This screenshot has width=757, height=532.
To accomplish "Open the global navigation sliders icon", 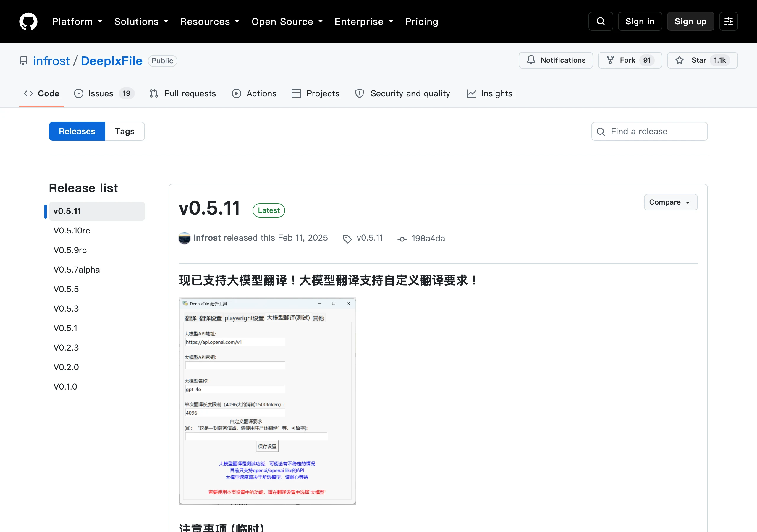I will click(x=728, y=21).
